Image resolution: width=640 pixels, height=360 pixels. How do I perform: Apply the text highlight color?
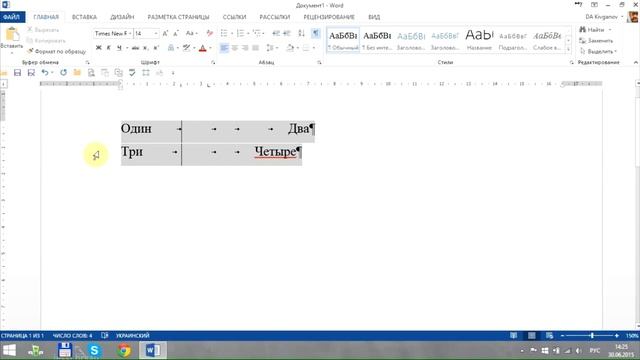187,48
